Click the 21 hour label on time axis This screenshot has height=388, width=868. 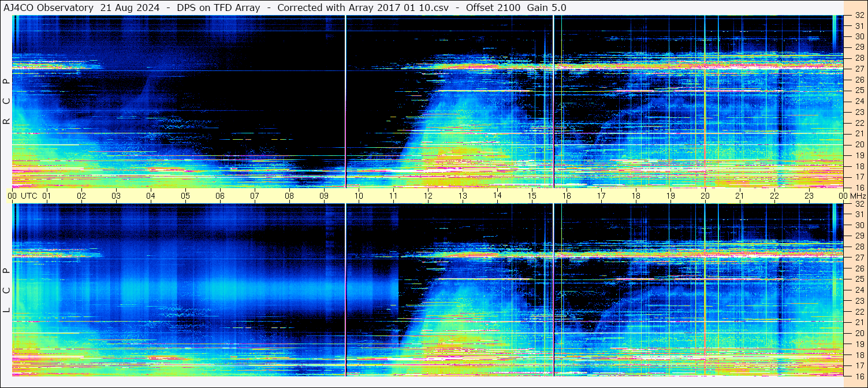pos(739,196)
